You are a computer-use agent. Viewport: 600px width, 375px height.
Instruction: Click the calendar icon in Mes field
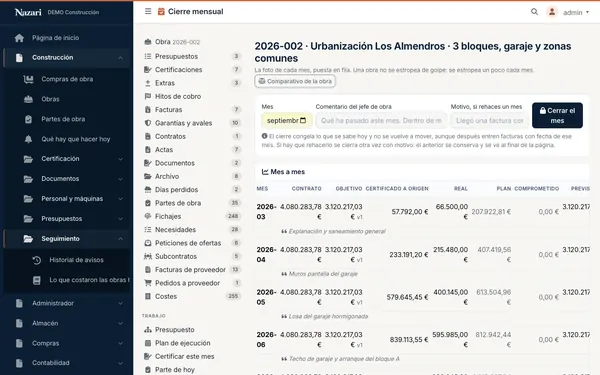click(x=303, y=121)
